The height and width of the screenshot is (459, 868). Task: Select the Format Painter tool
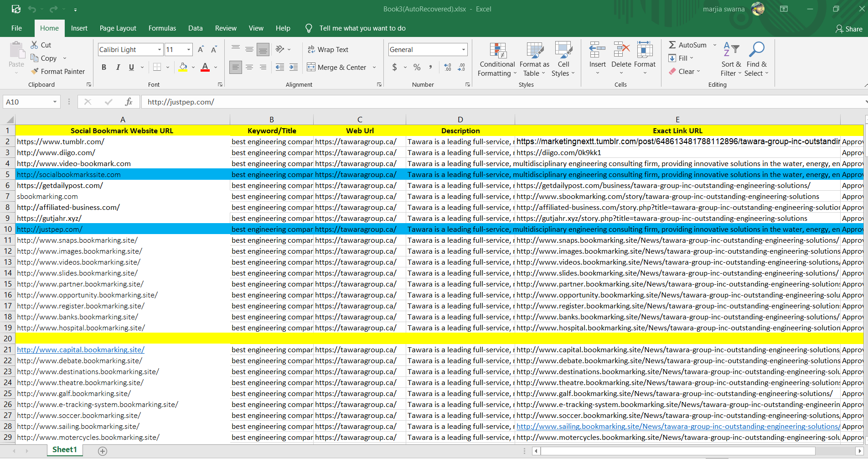pos(58,71)
